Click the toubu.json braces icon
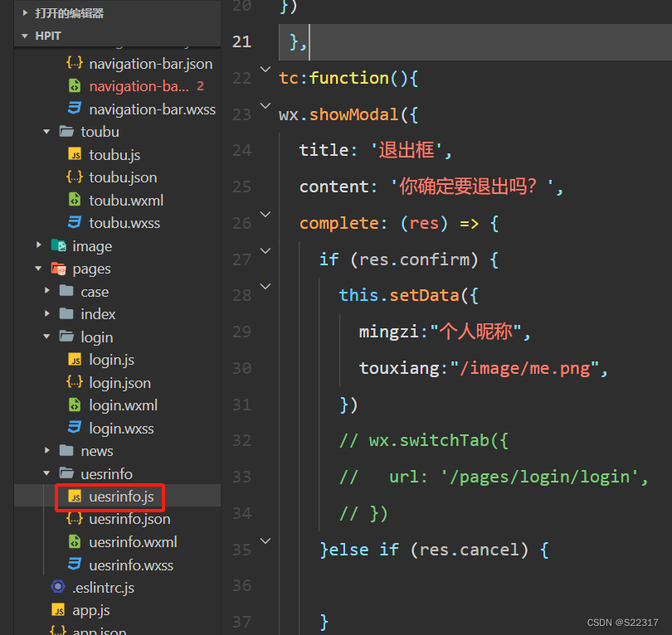Viewport: 672px width, 635px height. pos(75,177)
